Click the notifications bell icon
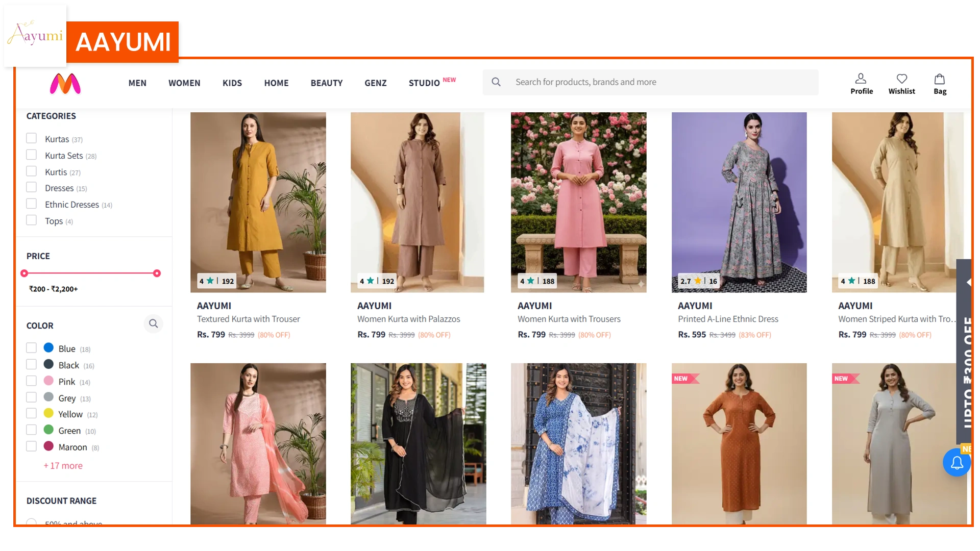 point(958,462)
